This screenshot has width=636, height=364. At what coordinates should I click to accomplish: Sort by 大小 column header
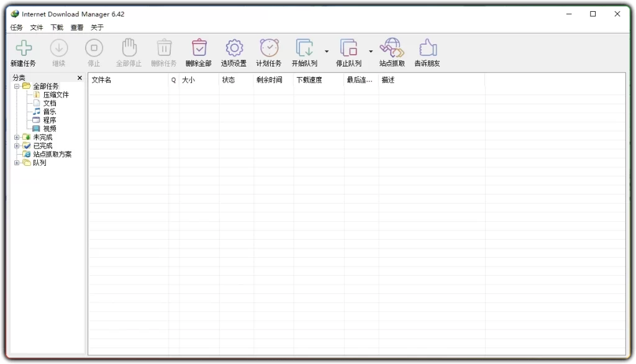[x=199, y=80]
